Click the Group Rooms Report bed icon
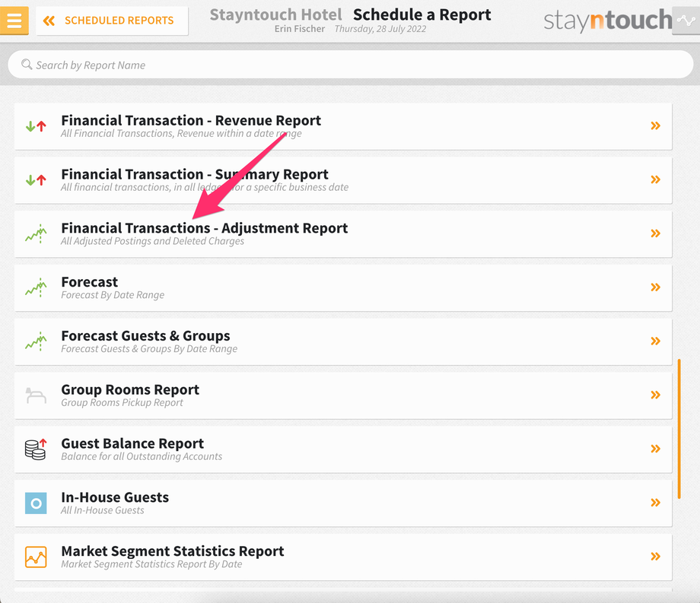 (36, 395)
